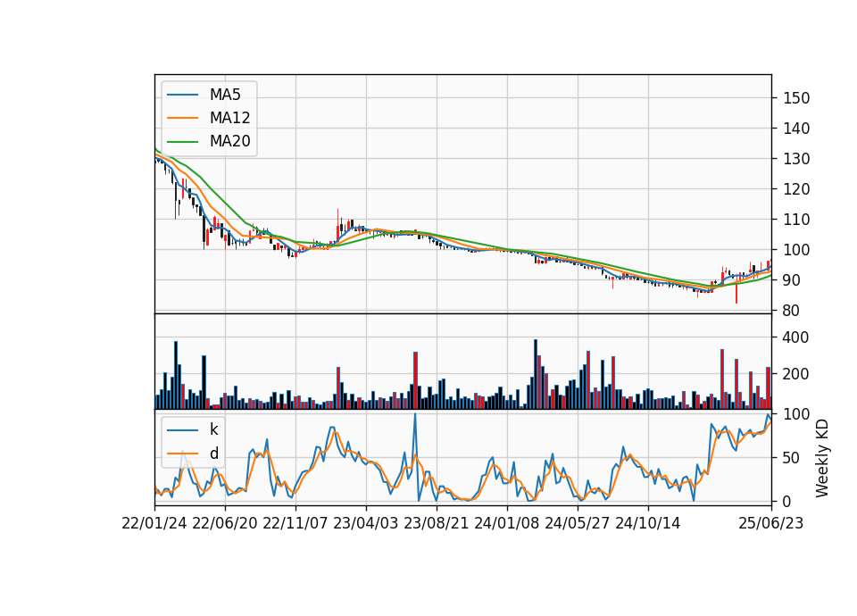
Task: Click the 80 price axis label
Action: pyautogui.click(x=792, y=311)
